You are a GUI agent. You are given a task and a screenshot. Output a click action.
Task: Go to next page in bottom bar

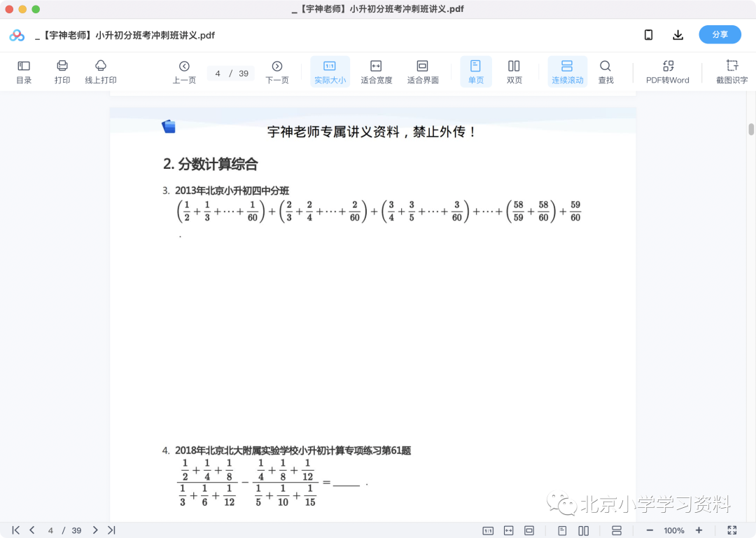[95, 530]
